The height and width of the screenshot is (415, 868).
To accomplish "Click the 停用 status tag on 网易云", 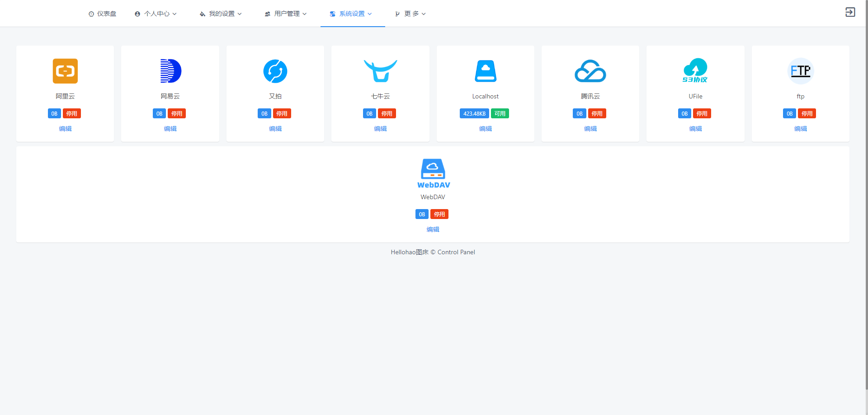I will (177, 113).
